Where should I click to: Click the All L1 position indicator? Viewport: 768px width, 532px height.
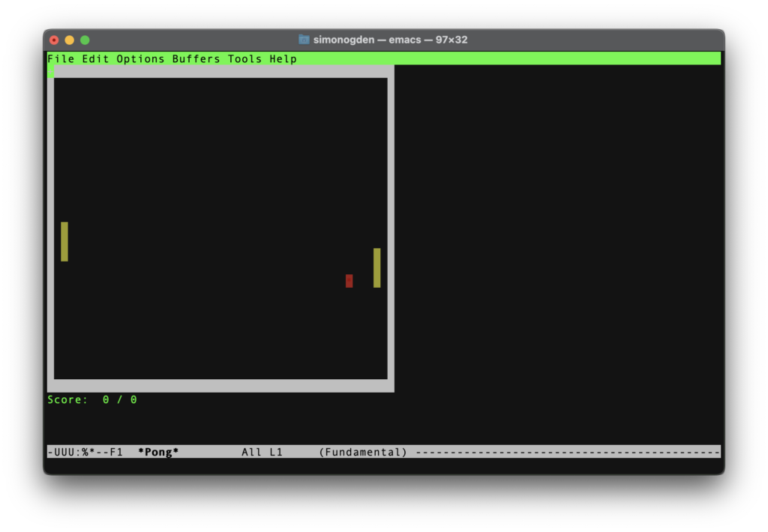(x=262, y=452)
